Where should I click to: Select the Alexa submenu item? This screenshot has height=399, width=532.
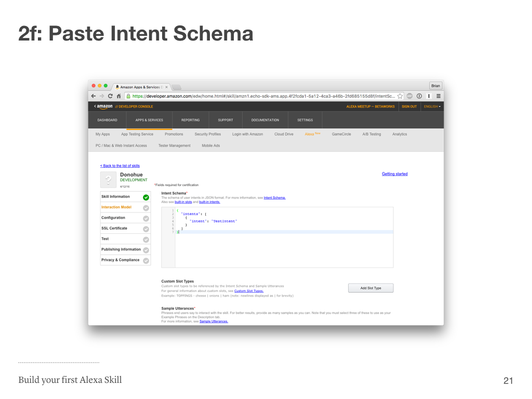[x=312, y=134]
